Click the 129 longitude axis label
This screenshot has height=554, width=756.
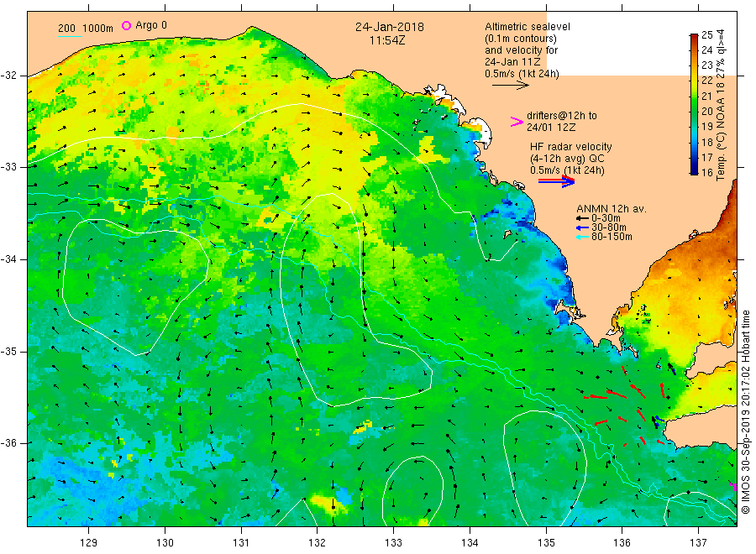coord(89,543)
